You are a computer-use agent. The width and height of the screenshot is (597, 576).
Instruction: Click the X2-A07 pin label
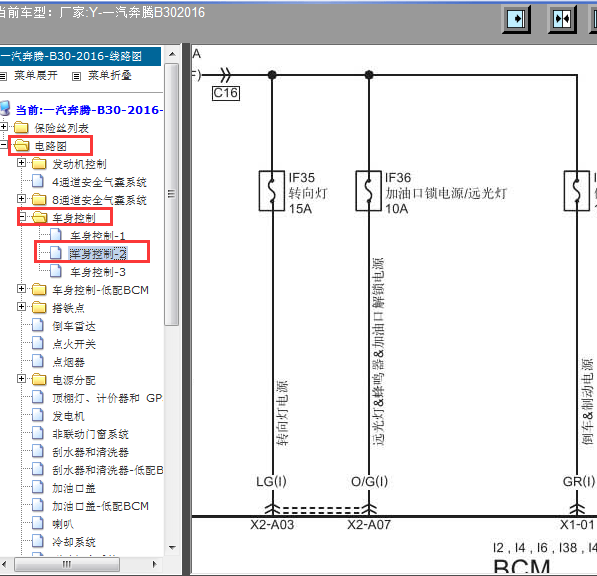click(369, 525)
